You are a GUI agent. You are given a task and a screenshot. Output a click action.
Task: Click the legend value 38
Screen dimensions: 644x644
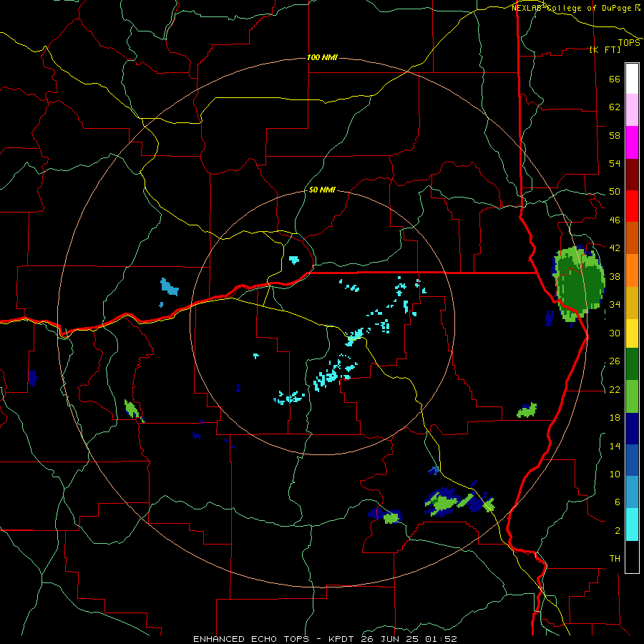coord(615,276)
